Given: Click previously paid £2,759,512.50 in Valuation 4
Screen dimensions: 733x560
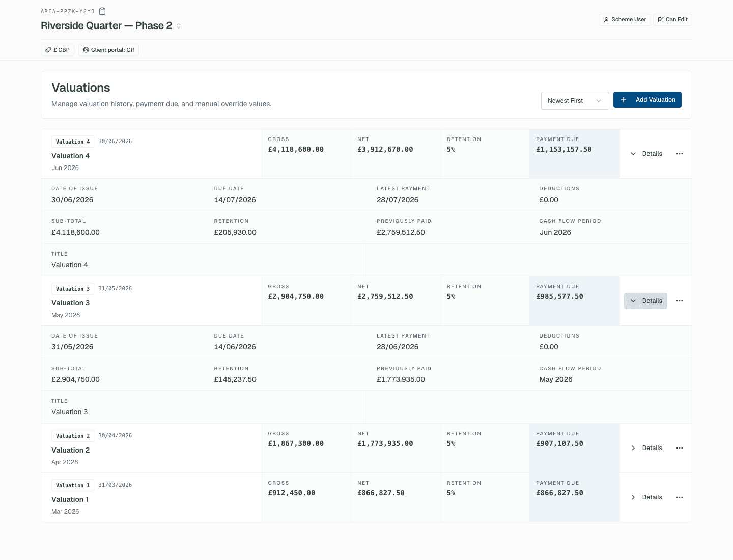Looking at the screenshot, I should (x=401, y=232).
